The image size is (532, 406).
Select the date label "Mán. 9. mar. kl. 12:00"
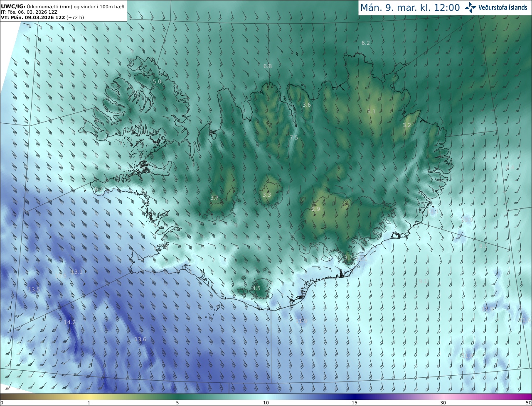coord(410,7)
